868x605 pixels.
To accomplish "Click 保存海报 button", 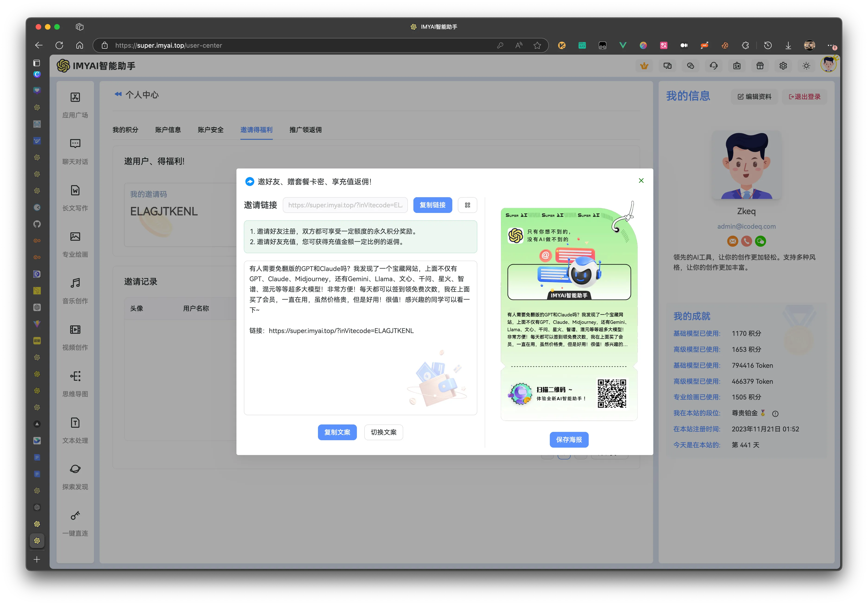I will coord(569,440).
